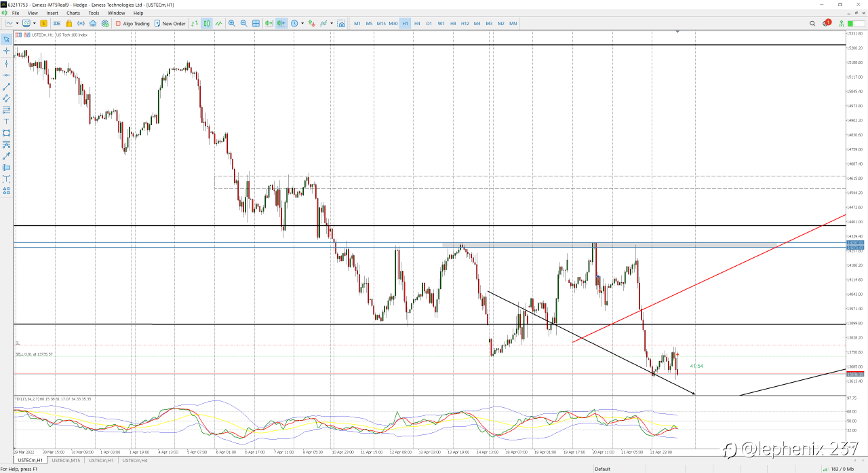The width and height of the screenshot is (868, 473).
Task: Switch to bar chart display
Action: 195,23
